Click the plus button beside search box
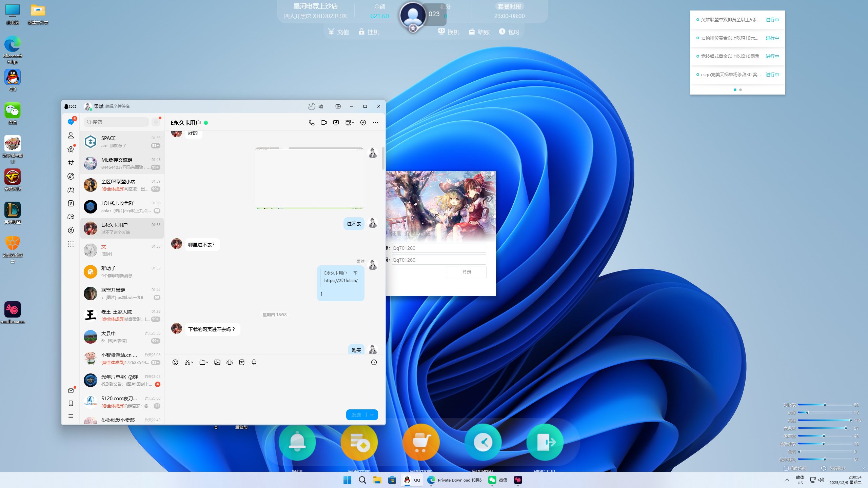Screen dimensions: 868x488 point(156,122)
